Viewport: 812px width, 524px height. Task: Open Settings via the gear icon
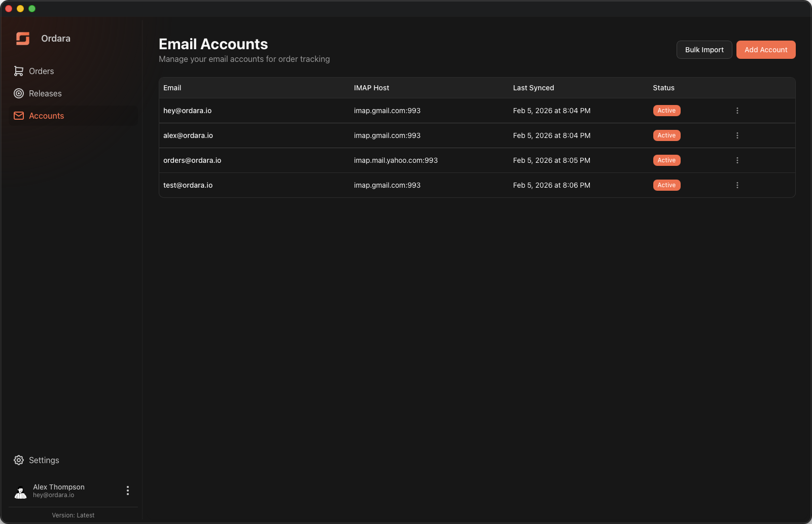(19, 460)
